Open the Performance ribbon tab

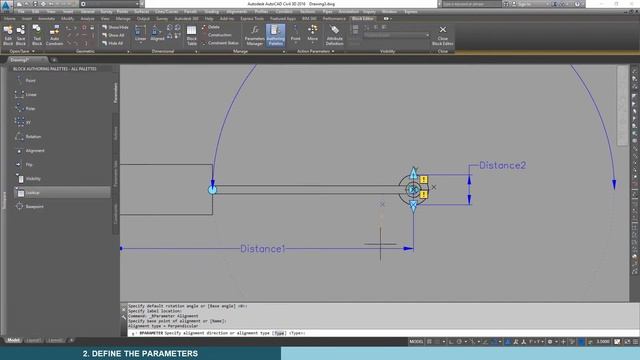pyautogui.click(x=334, y=18)
